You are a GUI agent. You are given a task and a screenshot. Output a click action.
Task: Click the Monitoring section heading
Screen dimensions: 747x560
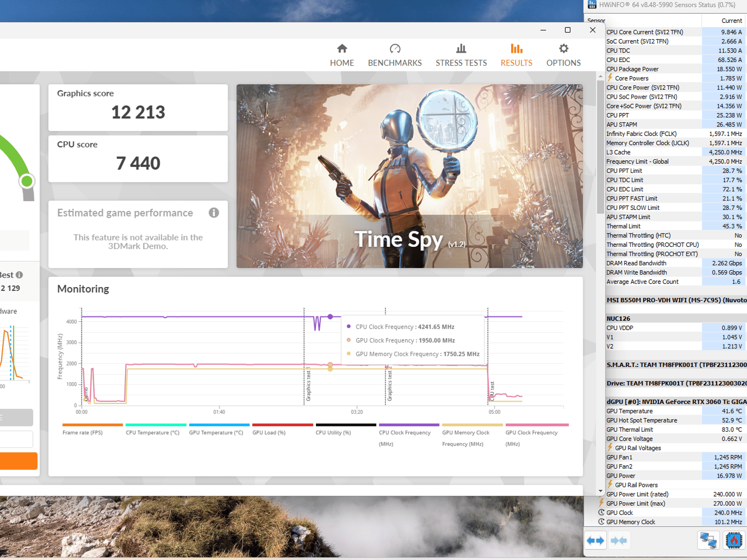(83, 289)
